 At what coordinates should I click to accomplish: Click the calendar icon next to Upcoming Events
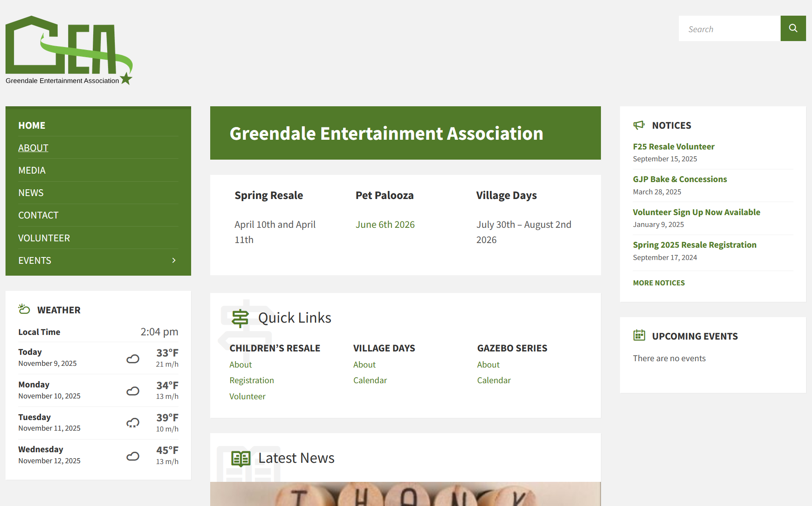(x=639, y=335)
